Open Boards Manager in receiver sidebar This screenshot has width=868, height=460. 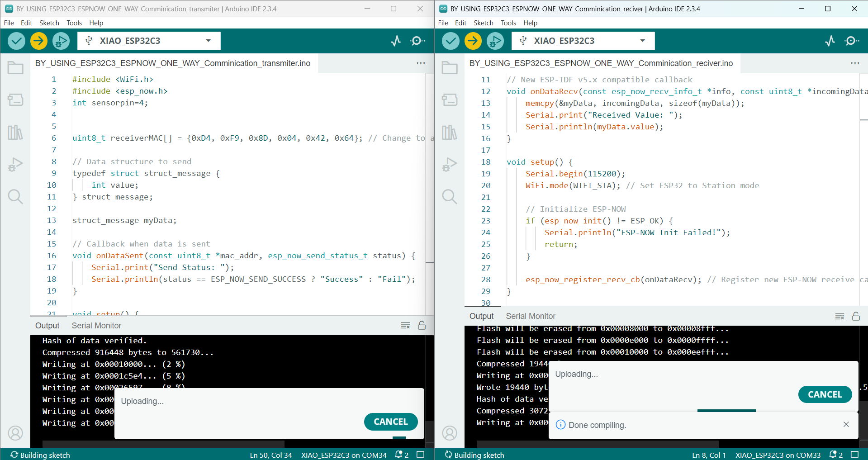coord(450,100)
